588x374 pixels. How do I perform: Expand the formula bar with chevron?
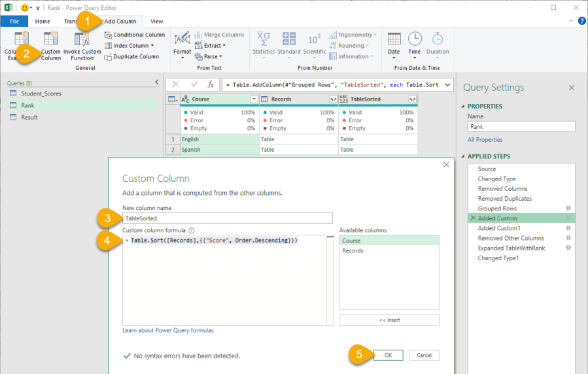pos(447,84)
